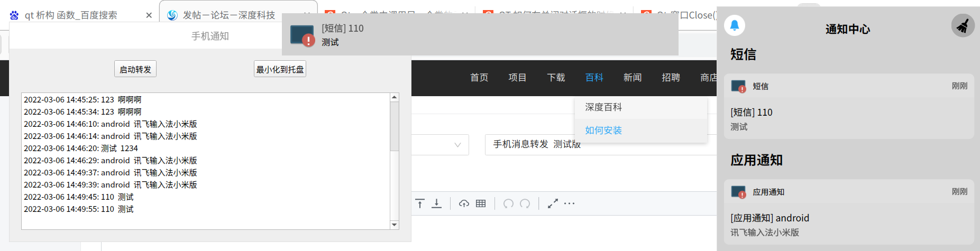This screenshot has width=980, height=251.
Task: Open 首页 in the site navigation
Action: (479, 78)
